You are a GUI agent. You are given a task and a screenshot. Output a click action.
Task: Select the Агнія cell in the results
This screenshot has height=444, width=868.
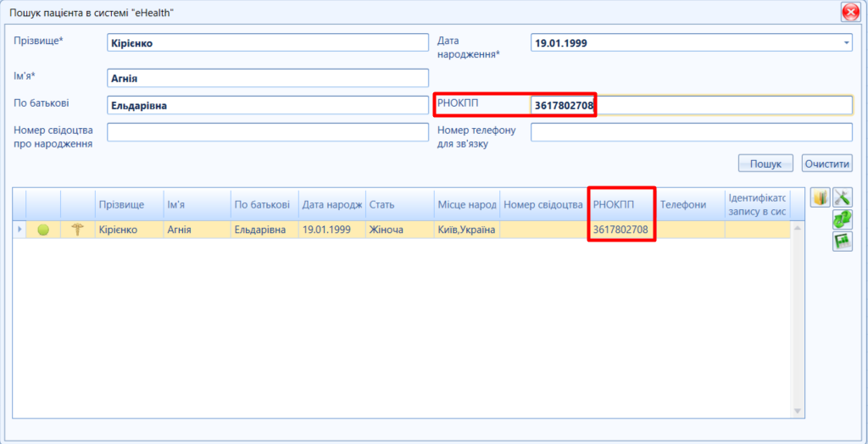click(197, 230)
